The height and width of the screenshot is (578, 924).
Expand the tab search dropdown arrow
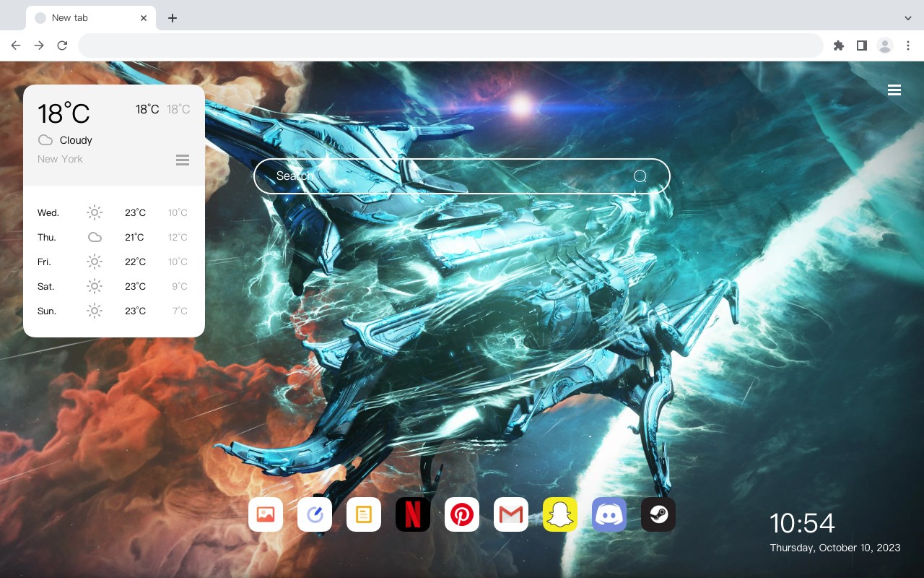[908, 18]
